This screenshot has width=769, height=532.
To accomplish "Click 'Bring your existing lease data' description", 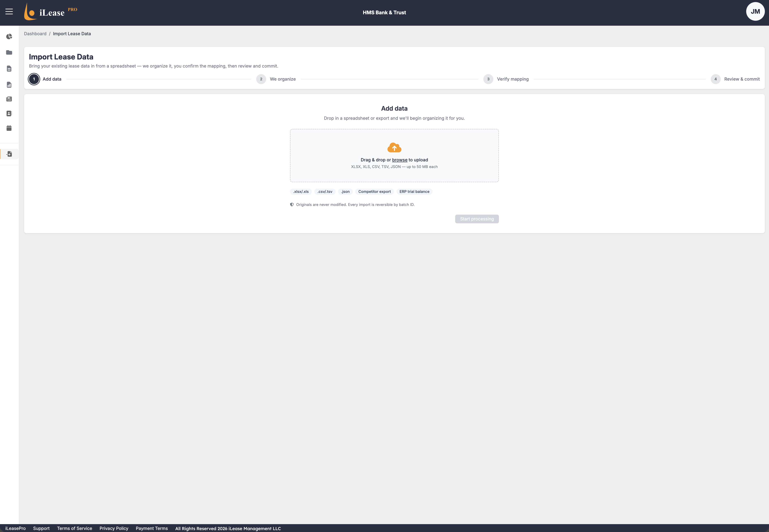I will point(153,66).
